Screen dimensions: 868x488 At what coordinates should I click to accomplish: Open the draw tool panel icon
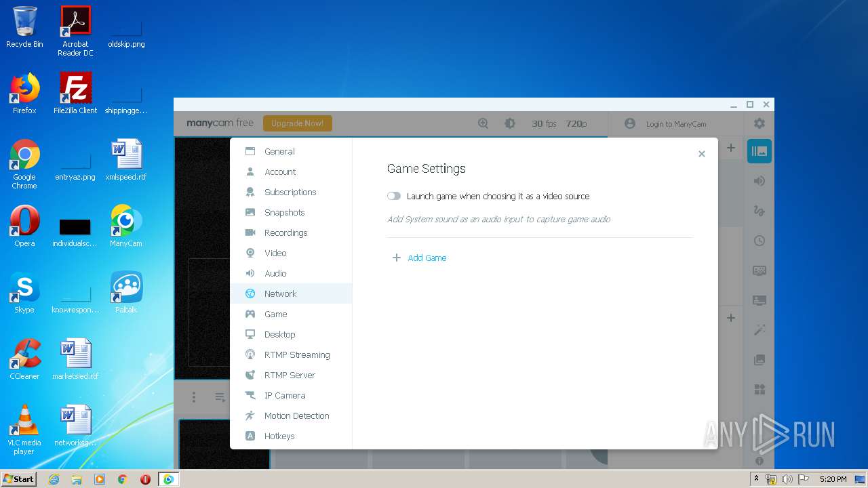click(x=759, y=211)
